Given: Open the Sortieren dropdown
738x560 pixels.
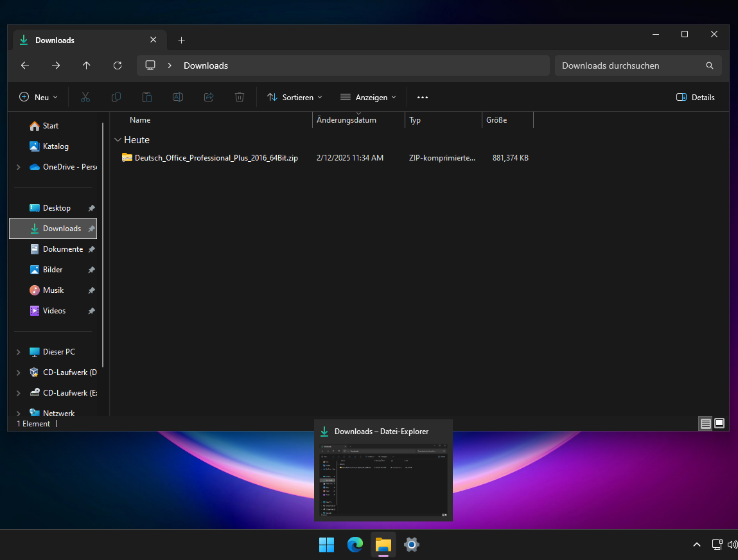Looking at the screenshot, I should click(x=294, y=98).
